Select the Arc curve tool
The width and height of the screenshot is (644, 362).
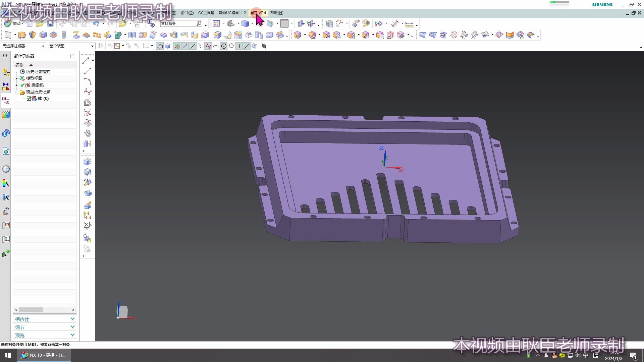87,81
